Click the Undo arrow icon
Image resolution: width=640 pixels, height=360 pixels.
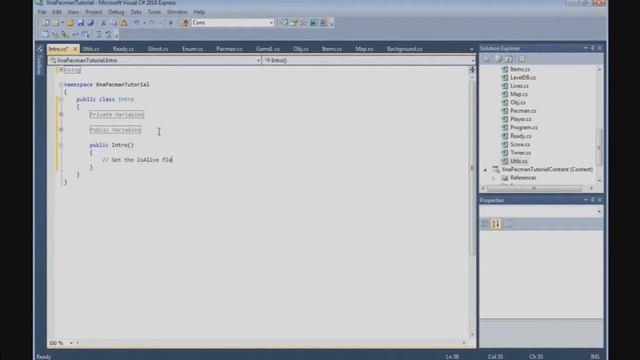137,23
